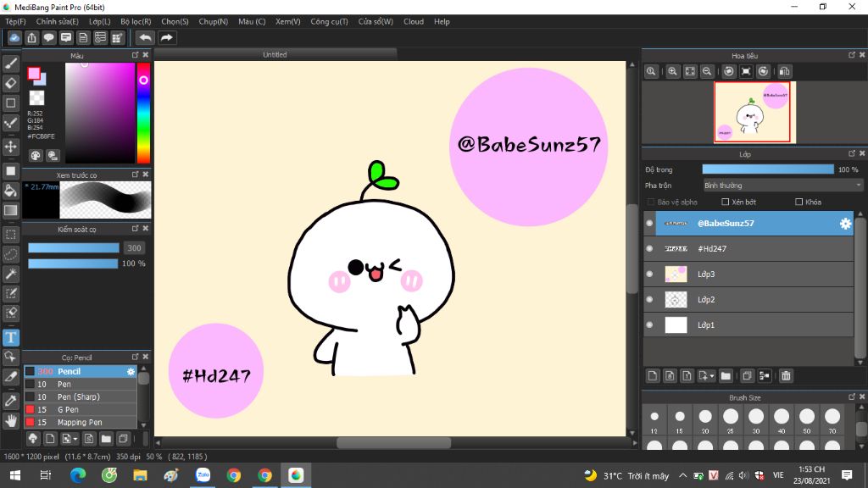868x488 pixels.
Task: Select the Brush tool
Action: point(10,64)
